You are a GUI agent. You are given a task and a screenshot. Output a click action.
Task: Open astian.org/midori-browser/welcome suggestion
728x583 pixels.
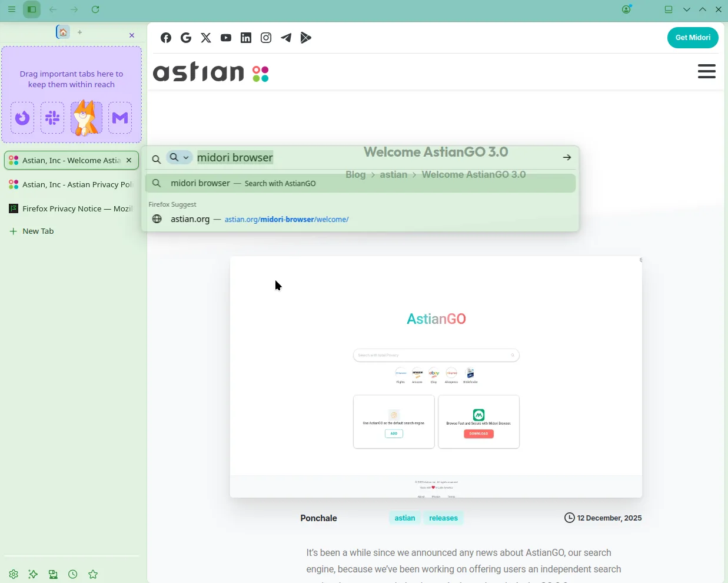(x=361, y=220)
